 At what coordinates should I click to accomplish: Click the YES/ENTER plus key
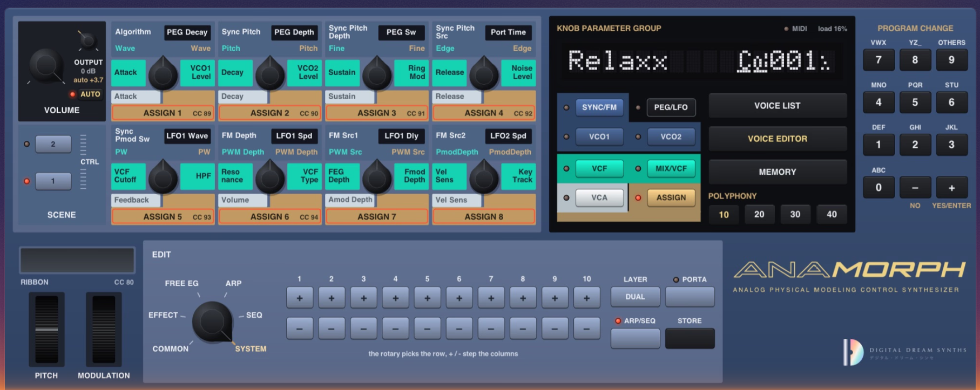(951, 188)
